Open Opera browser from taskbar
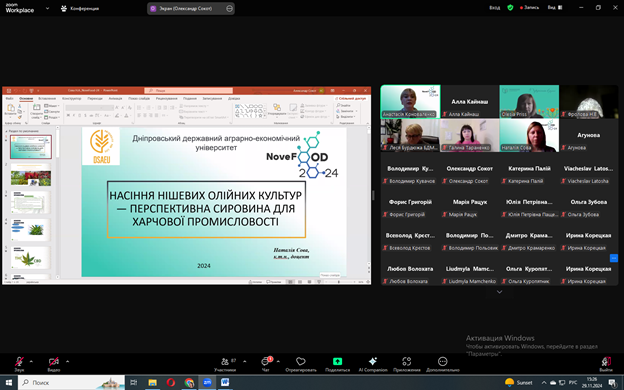 point(171,382)
